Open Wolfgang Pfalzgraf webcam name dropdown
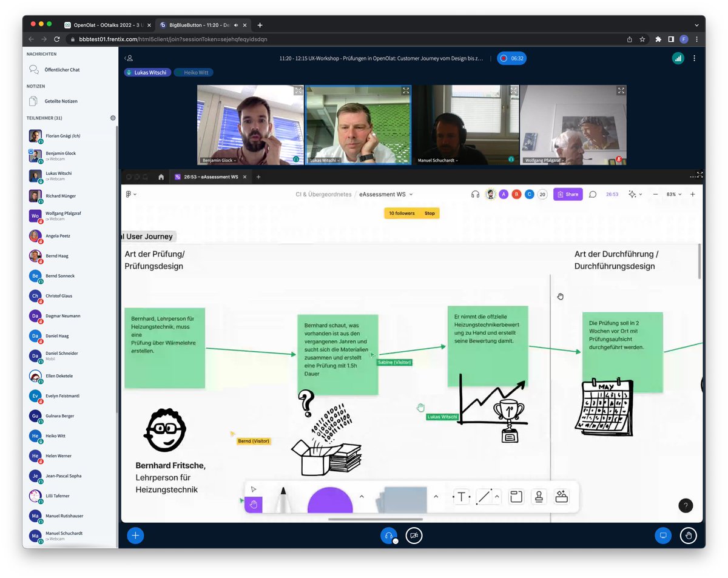 pyautogui.click(x=545, y=161)
